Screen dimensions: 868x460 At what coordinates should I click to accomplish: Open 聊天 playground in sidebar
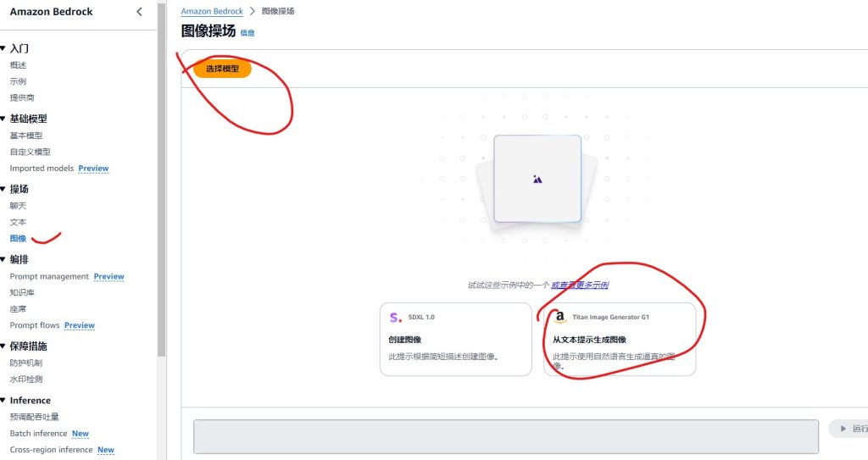click(18, 206)
